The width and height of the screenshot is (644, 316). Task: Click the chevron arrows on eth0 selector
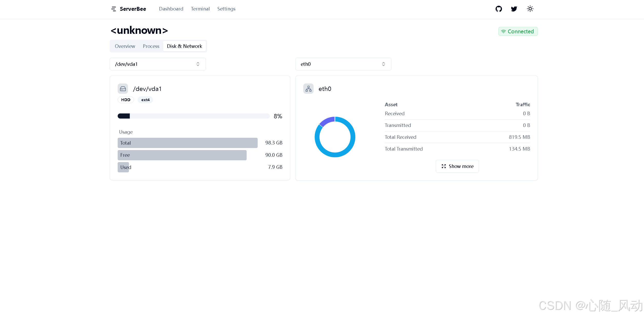coord(384,64)
